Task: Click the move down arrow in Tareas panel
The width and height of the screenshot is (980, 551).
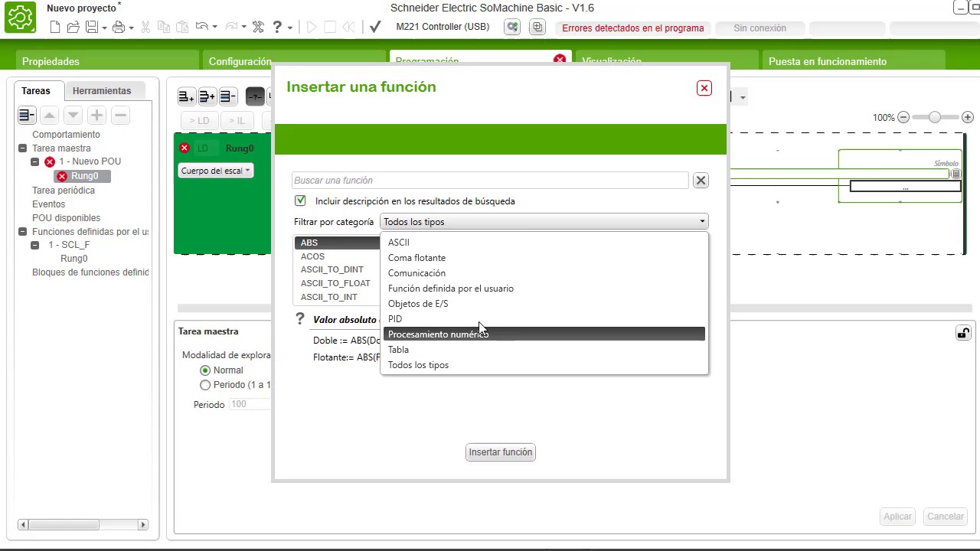Action: (x=73, y=116)
